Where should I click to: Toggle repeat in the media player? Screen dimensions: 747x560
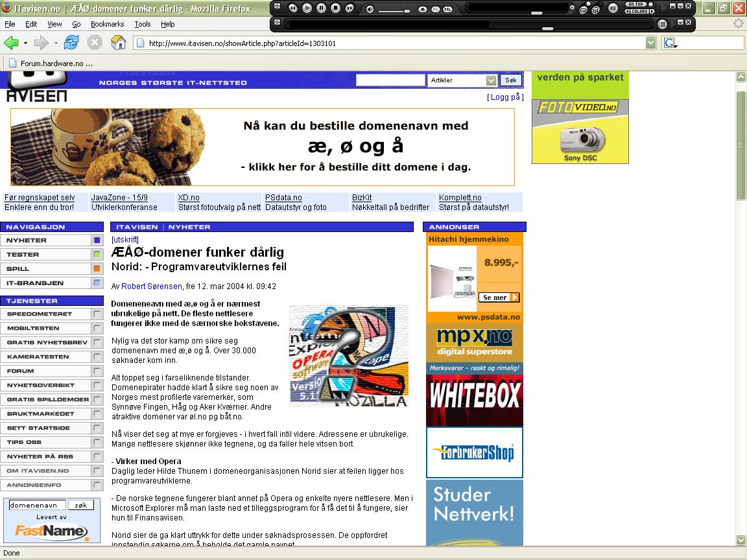coord(583,10)
